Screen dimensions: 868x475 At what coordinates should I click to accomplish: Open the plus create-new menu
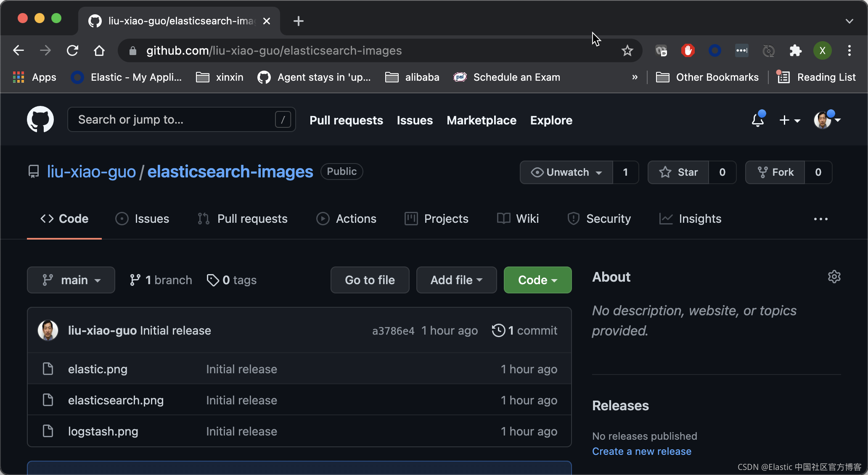coord(789,120)
